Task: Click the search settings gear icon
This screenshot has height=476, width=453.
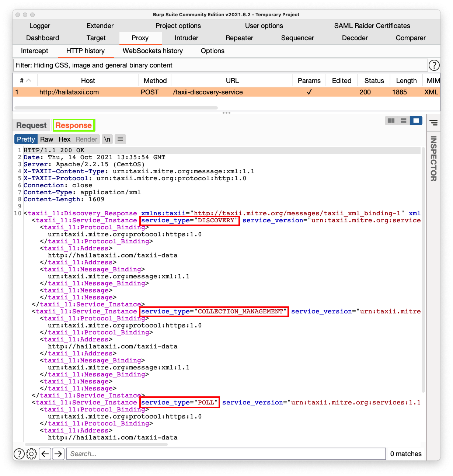Action: (32, 454)
